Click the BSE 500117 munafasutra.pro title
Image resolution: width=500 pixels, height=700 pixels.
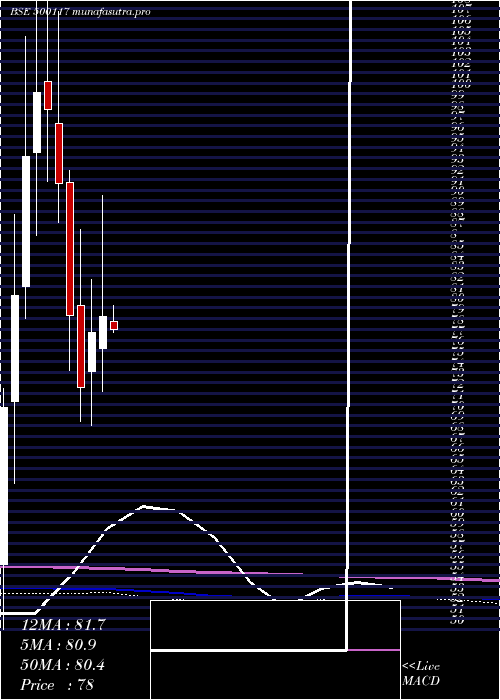[x=80, y=12]
